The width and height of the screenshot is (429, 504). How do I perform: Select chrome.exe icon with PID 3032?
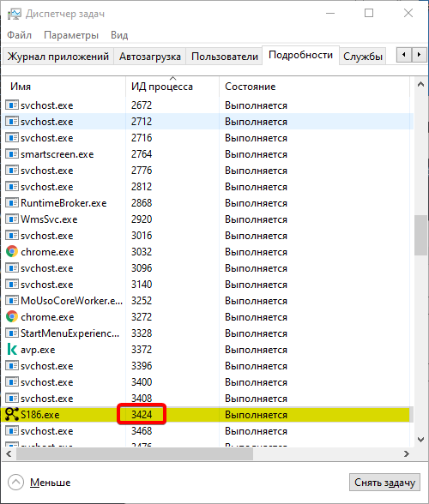click(12, 252)
